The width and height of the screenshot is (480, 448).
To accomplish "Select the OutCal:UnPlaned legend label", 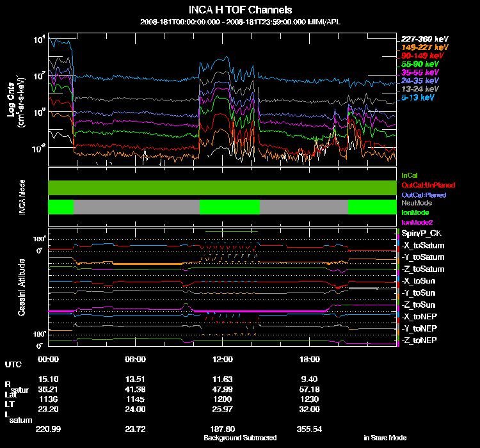I will [x=428, y=185].
